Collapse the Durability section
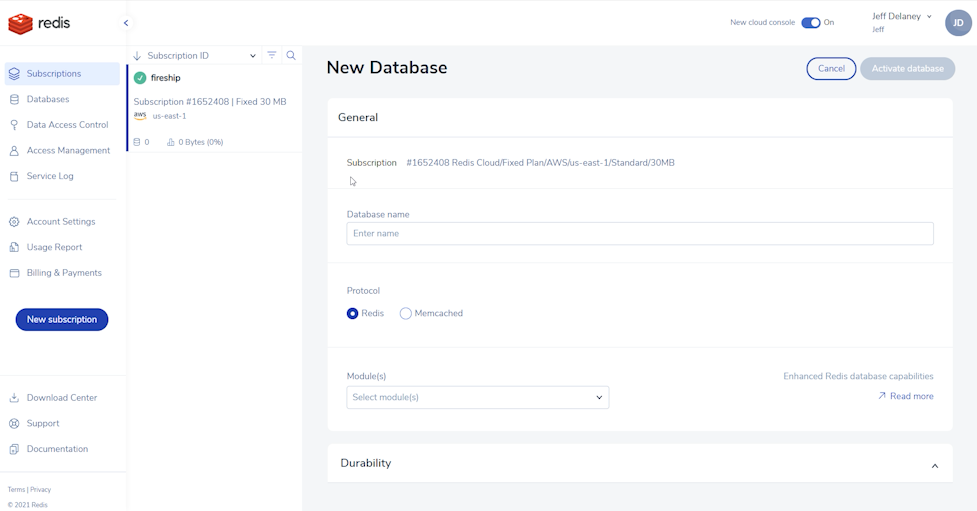 coord(934,466)
